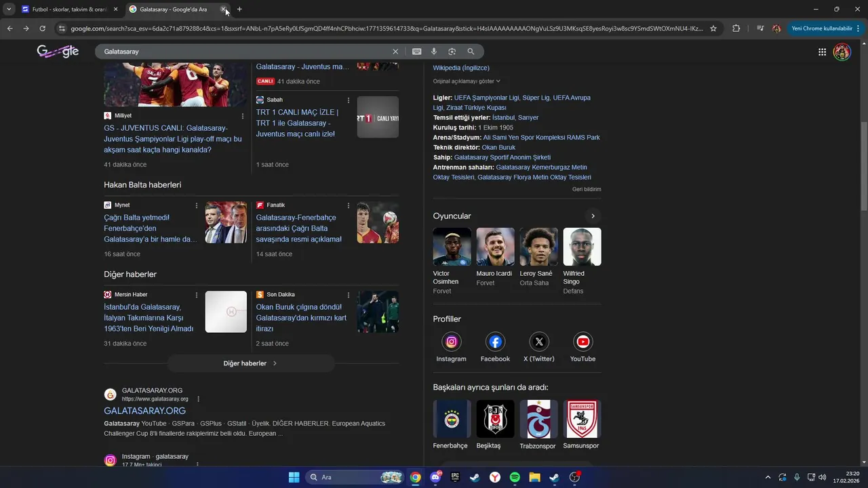Open 'TRT 1 CANLI MAÇ İZLE' headline
Viewport: 868px width, 488px height.
(x=297, y=123)
